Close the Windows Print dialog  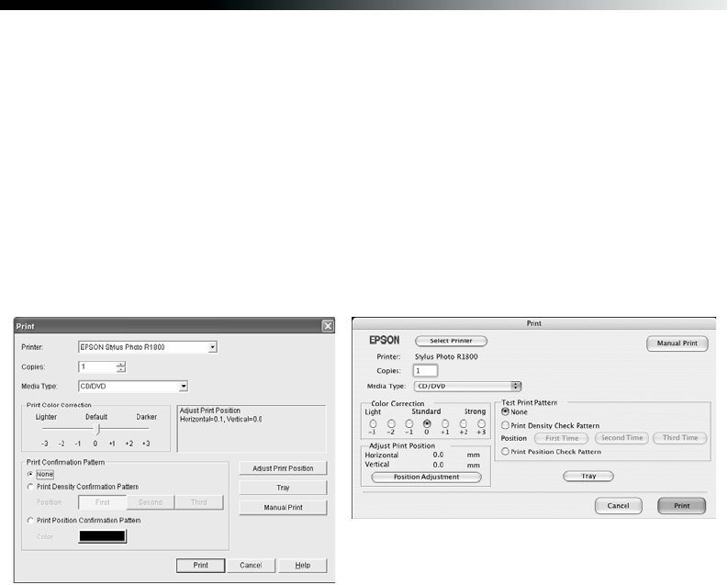click(x=328, y=326)
